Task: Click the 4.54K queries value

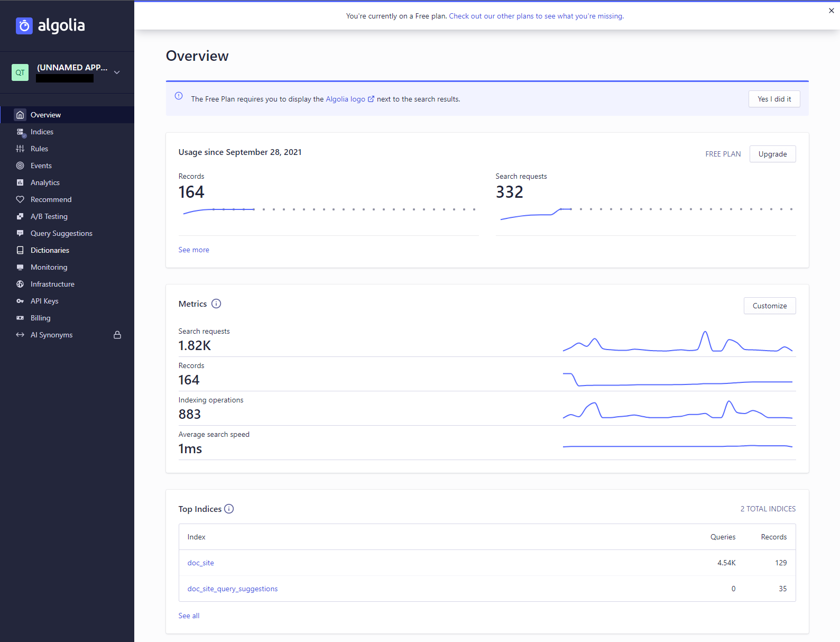Action: click(x=726, y=563)
